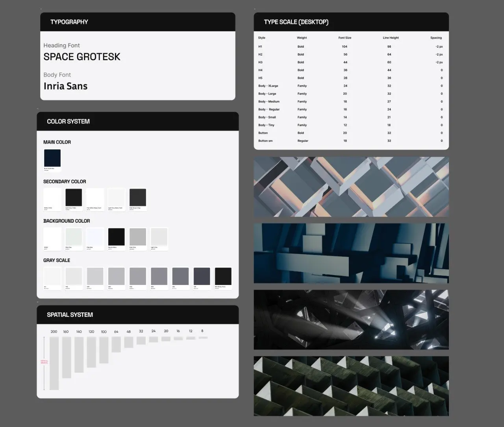Click the "Style" column header
Viewport: 504px width, 427px height.
point(262,38)
